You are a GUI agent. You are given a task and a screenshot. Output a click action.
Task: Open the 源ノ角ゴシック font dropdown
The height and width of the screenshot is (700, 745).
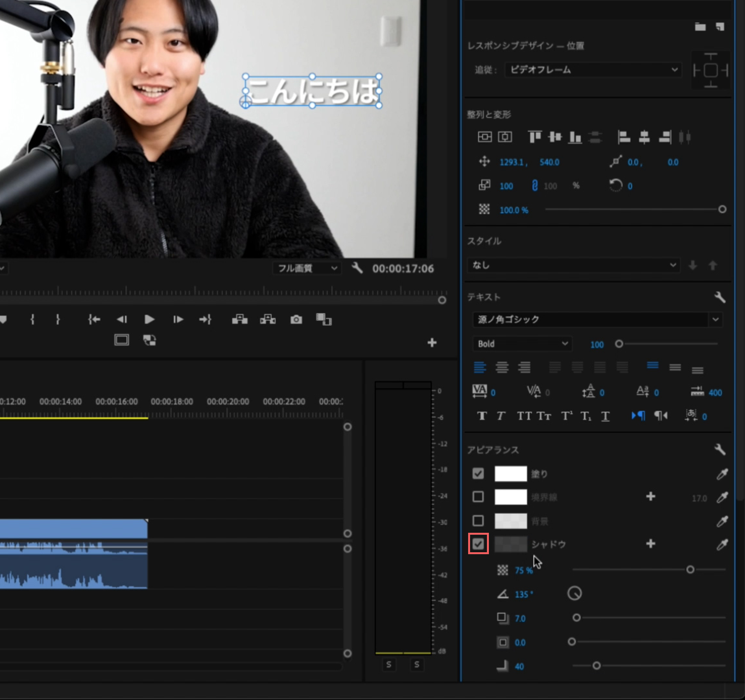point(597,320)
